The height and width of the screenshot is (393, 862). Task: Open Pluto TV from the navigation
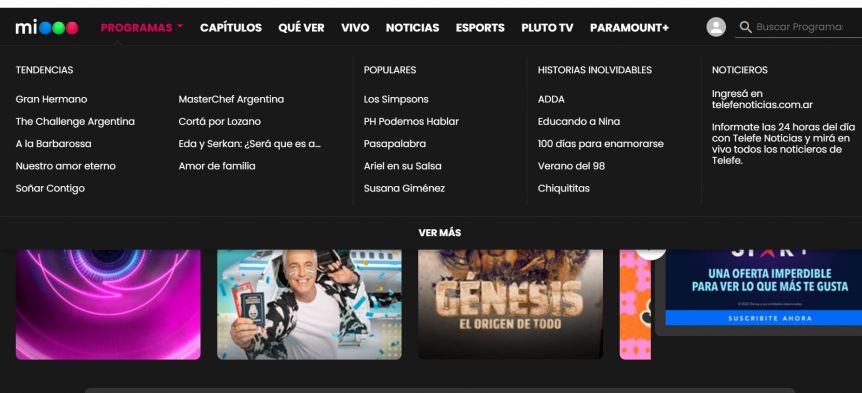click(547, 27)
